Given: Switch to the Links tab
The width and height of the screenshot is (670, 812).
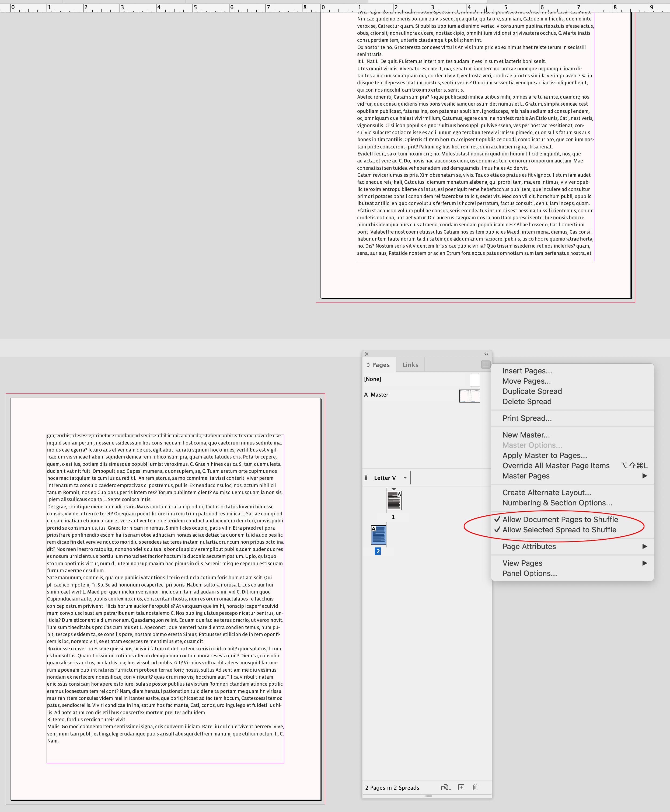Looking at the screenshot, I should coord(410,364).
